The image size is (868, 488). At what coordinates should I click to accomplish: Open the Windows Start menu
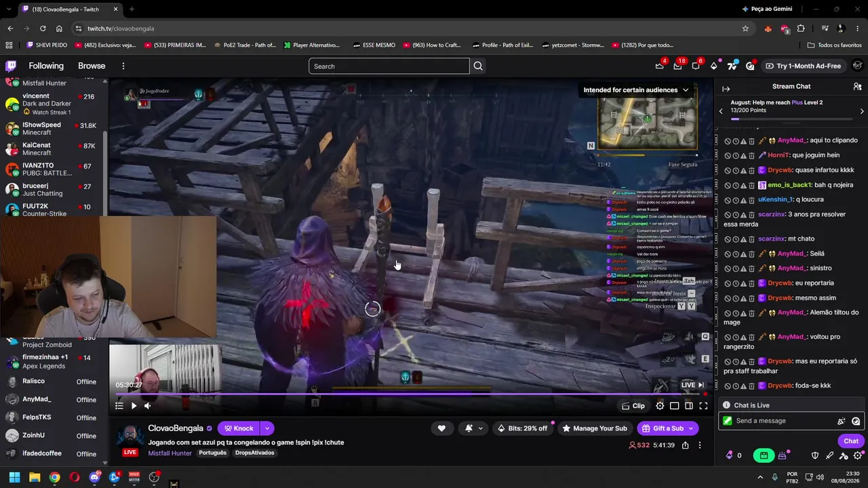[x=14, y=477]
